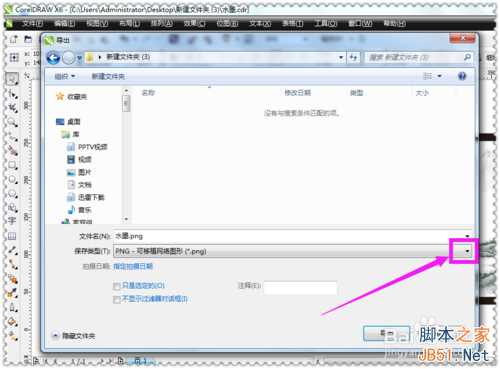Select the Basic Shapes tool in toolbox
500x369 pixels.
pos(12,208)
